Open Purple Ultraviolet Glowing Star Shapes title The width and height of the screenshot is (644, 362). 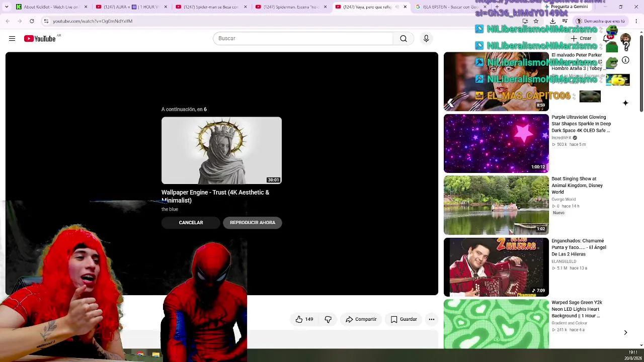click(x=581, y=124)
